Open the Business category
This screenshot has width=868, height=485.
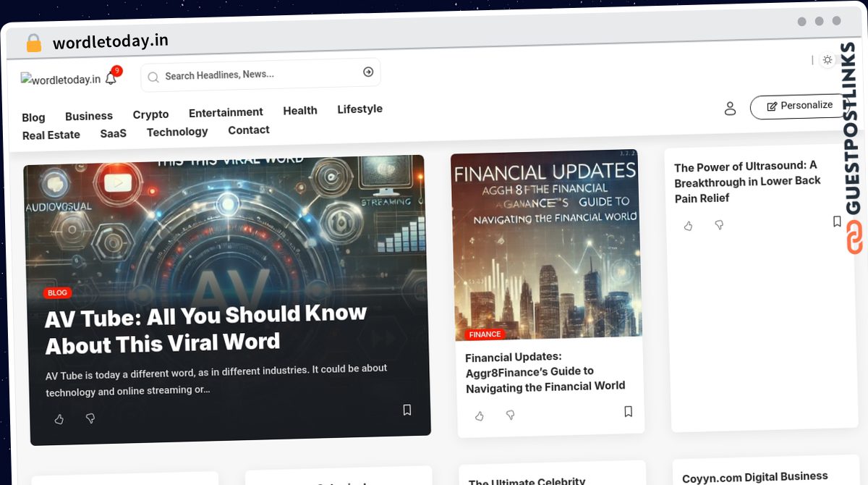pyautogui.click(x=89, y=116)
